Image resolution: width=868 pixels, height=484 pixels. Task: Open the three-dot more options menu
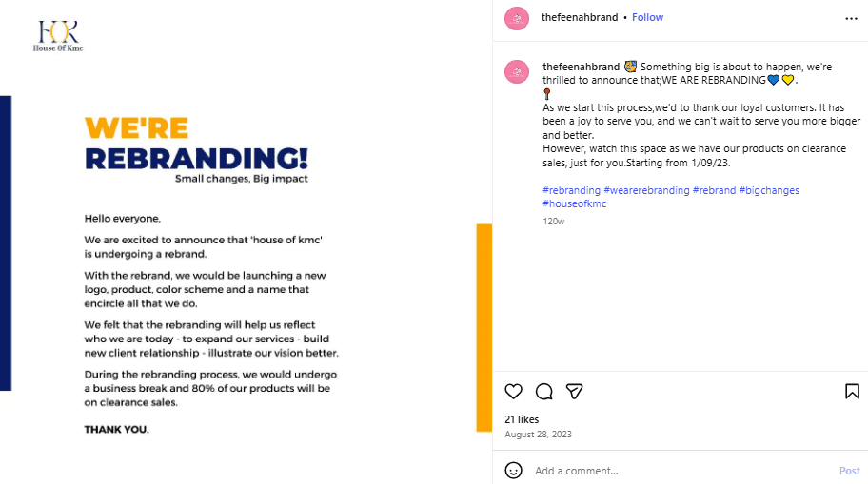[x=851, y=18]
